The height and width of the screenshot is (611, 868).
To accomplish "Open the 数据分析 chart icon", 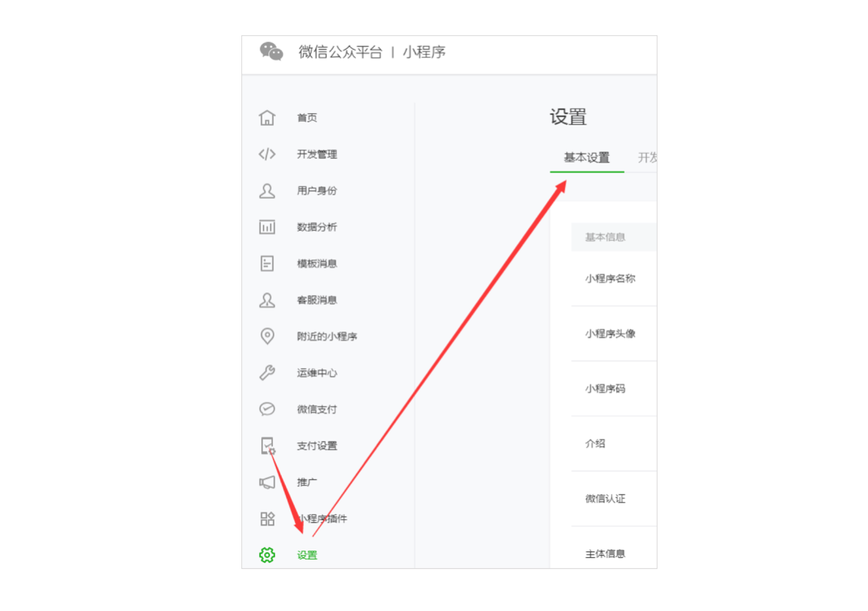I will point(267,227).
